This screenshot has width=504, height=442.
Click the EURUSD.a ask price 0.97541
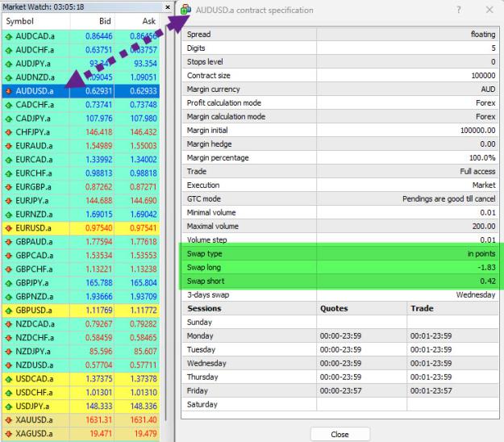144,228
